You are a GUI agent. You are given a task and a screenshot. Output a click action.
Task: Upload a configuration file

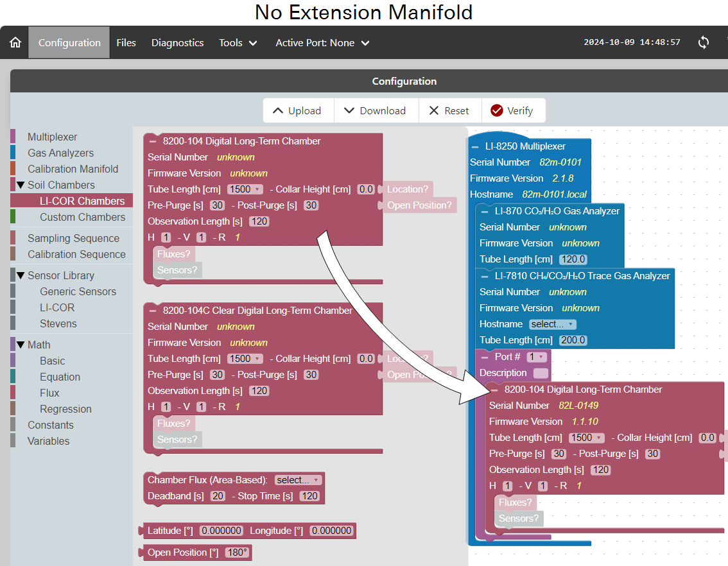coord(298,110)
